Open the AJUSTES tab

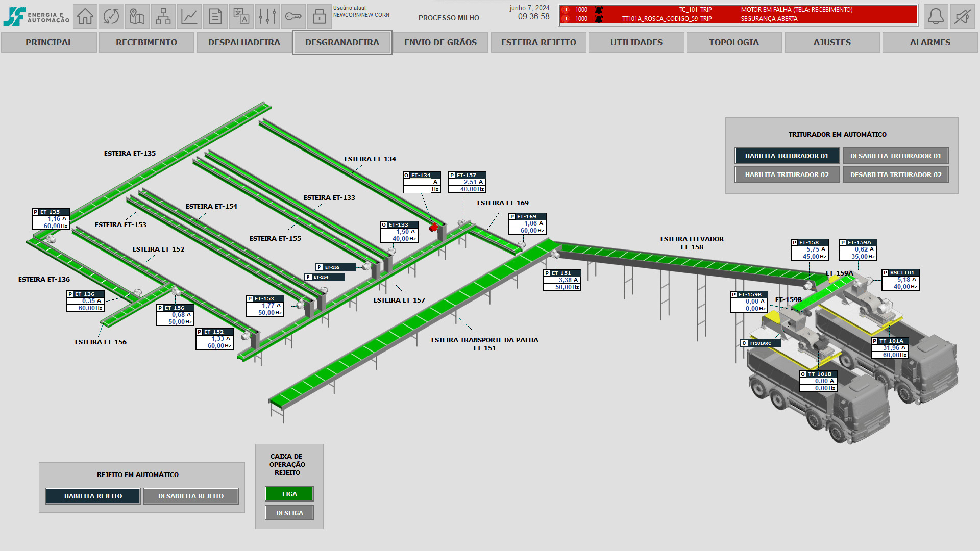pos(832,42)
